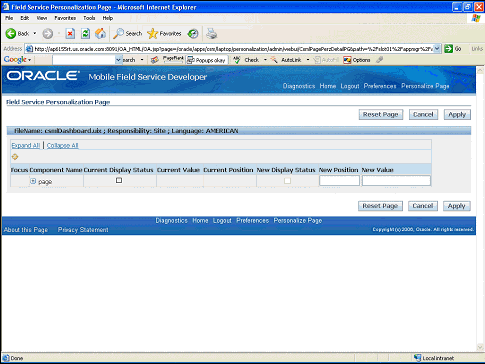This screenshot has width=485, height=364.
Task: Open the File menu
Action: tap(9, 18)
